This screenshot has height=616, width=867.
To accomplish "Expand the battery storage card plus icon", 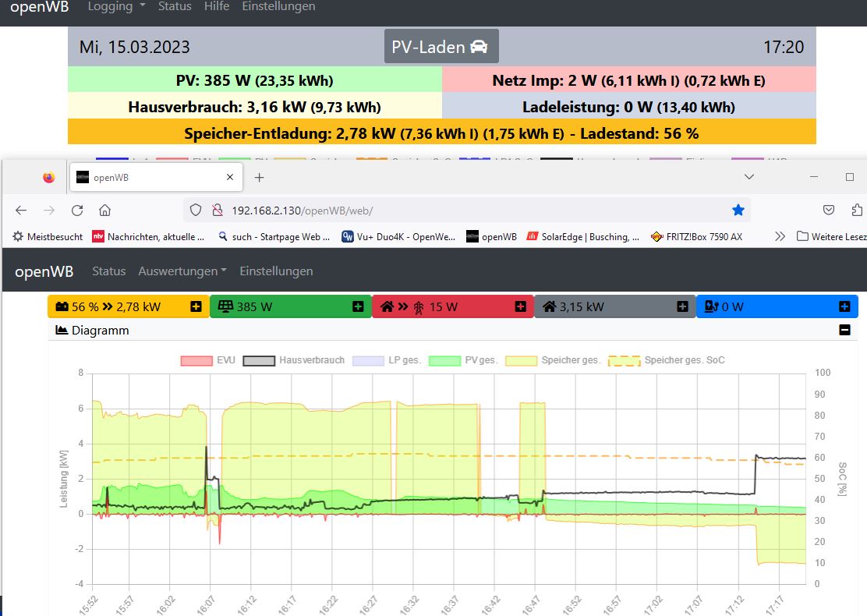I will point(196,307).
